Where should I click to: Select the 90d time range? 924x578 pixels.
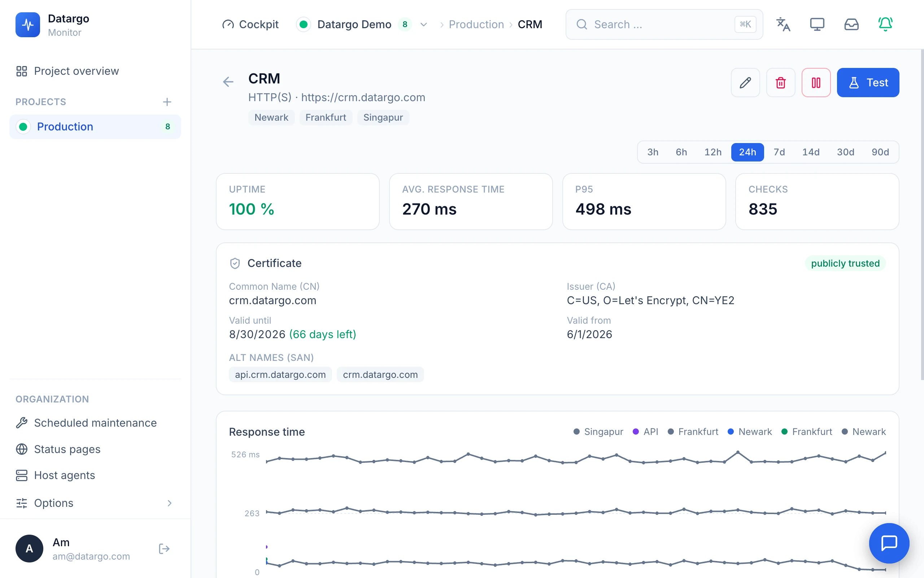coord(880,152)
